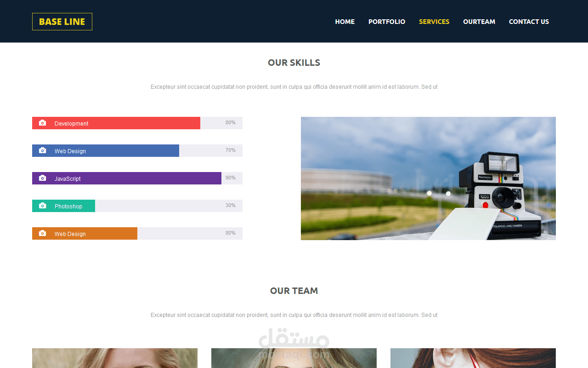
Task: Click the orange Web Design progress bar
Action: (x=85, y=233)
